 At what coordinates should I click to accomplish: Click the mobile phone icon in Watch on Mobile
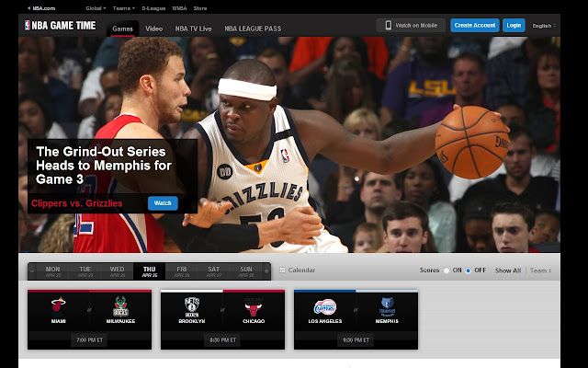click(389, 25)
